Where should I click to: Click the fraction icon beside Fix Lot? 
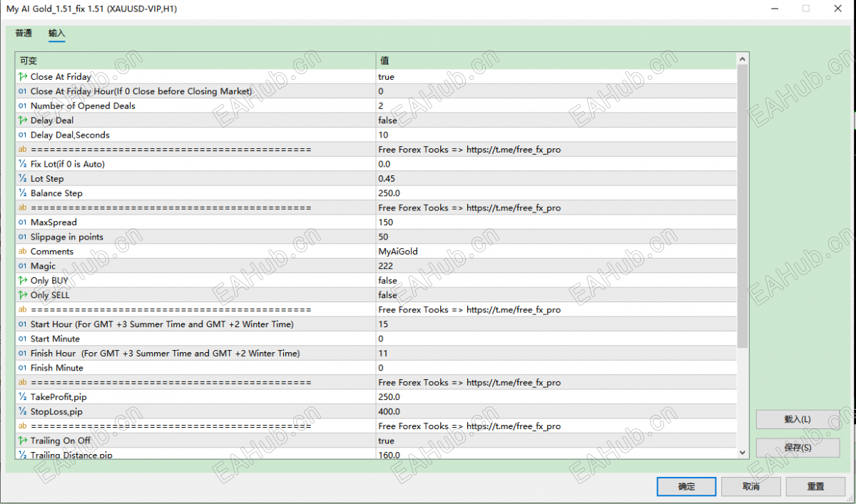(23, 164)
